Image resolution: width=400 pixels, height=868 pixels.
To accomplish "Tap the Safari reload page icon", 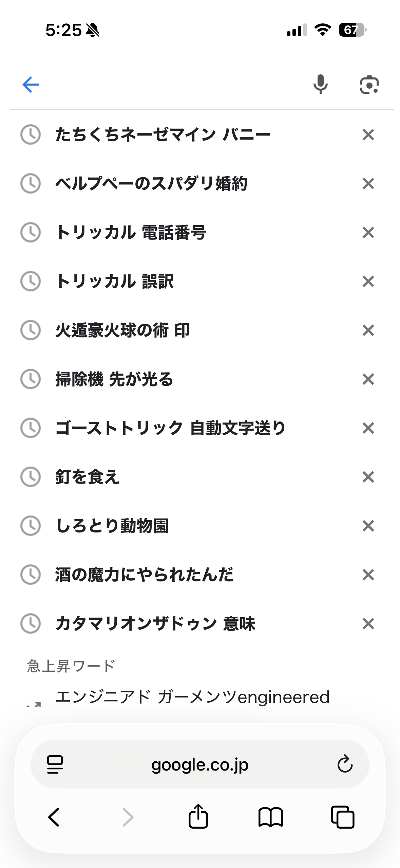I will click(345, 764).
